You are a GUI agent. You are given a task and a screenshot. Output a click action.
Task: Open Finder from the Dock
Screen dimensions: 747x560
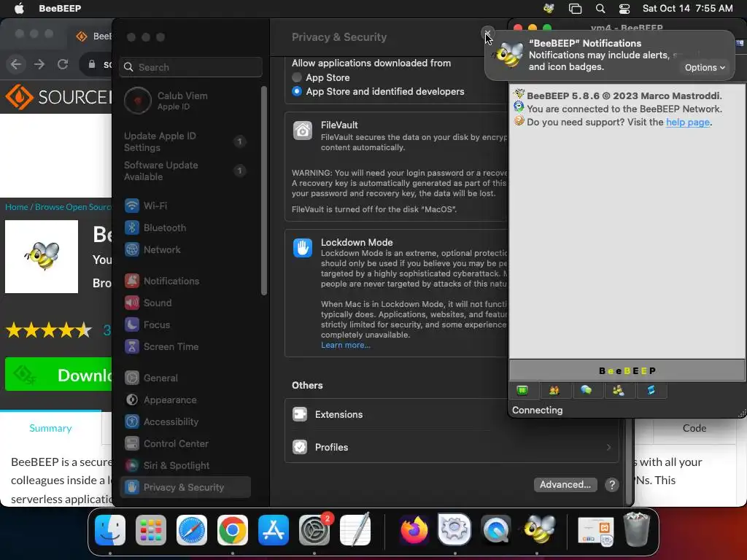click(110, 530)
